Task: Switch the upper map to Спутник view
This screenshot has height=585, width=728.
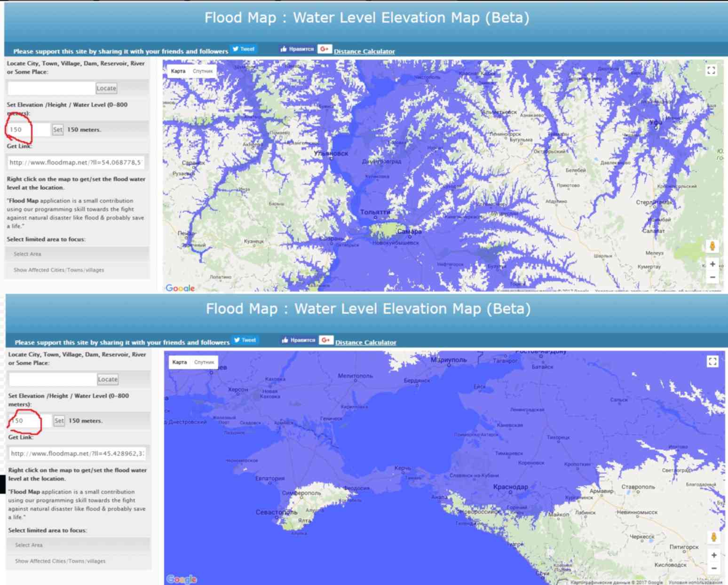Action: 203,71
